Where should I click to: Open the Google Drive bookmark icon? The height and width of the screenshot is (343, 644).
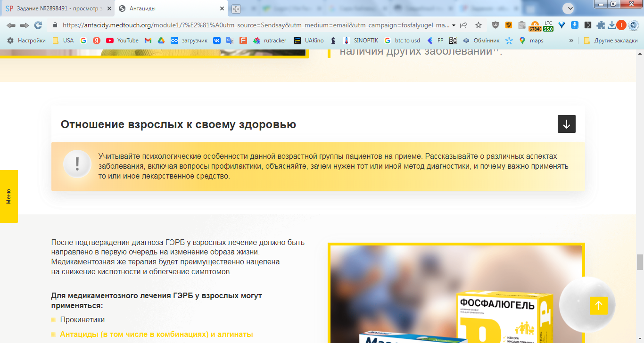[x=161, y=41]
